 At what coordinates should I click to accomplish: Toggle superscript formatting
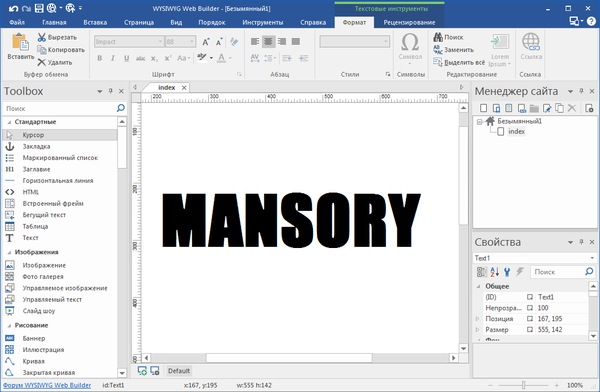pyautogui.click(x=168, y=58)
